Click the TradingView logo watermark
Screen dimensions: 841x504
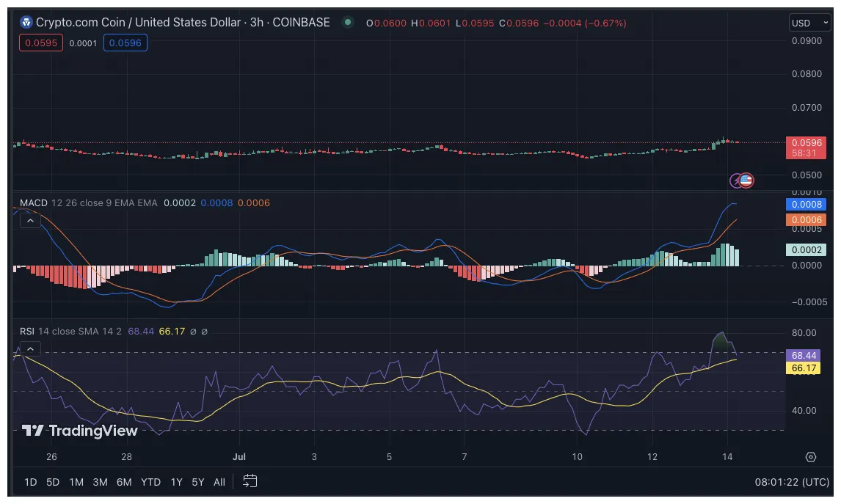point(77,432)
